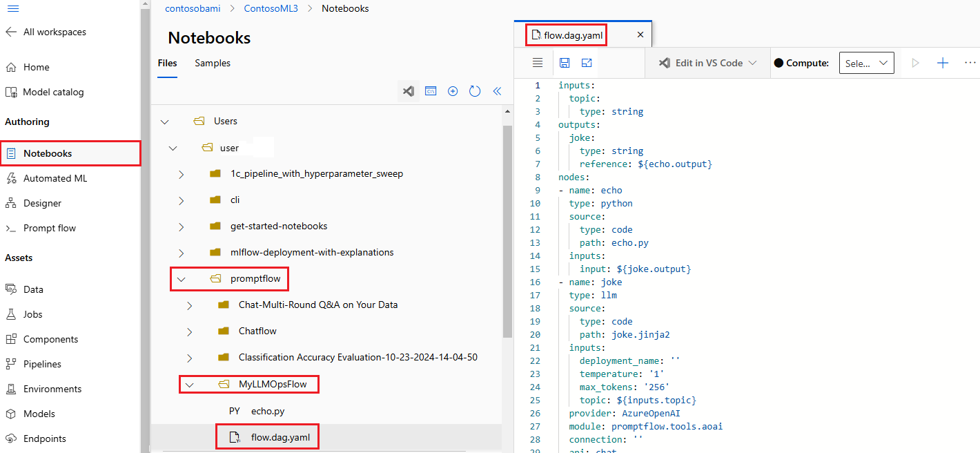Open Prompt flow in left sidebar
The width and height of the screenshot is (980, 453).
(x=50, y=228)
